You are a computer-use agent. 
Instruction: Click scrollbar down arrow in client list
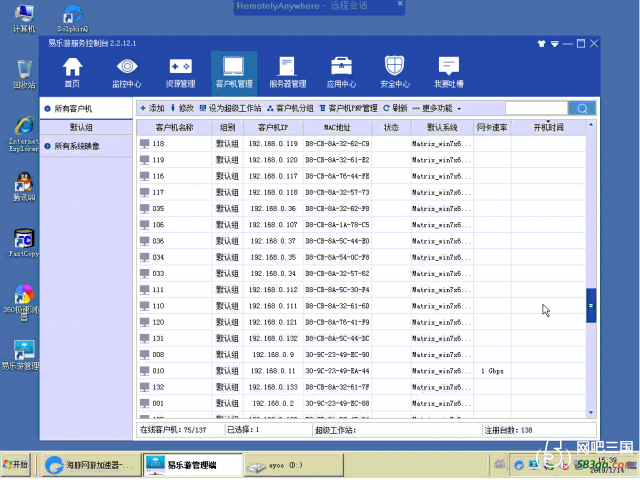(x=591, y=413)
